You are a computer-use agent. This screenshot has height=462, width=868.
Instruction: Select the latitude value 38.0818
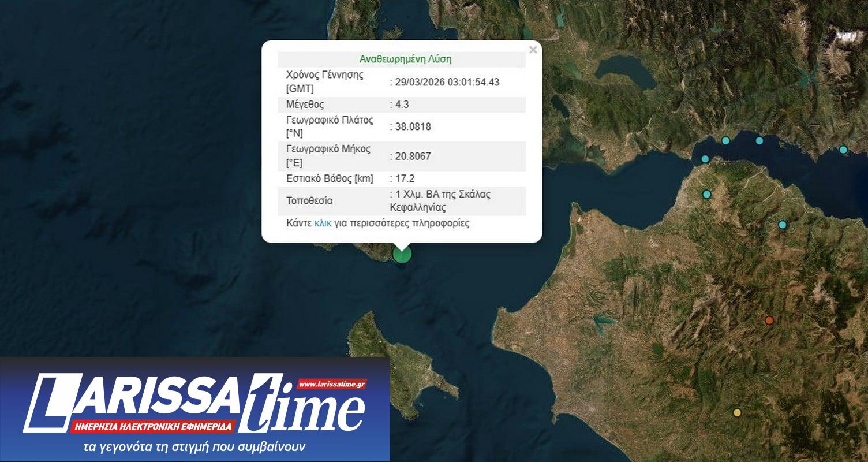pos(413,127)
